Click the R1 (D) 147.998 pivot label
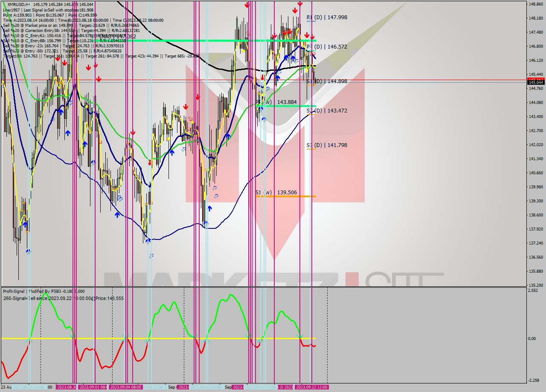 click(x=327, y=17)
